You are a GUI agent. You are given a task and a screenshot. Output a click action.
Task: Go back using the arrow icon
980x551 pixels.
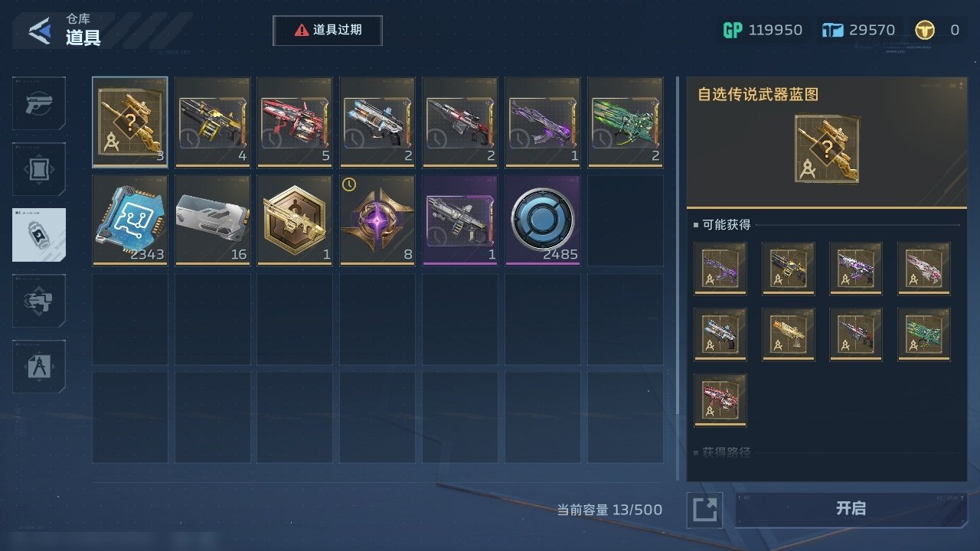(40, 31)
